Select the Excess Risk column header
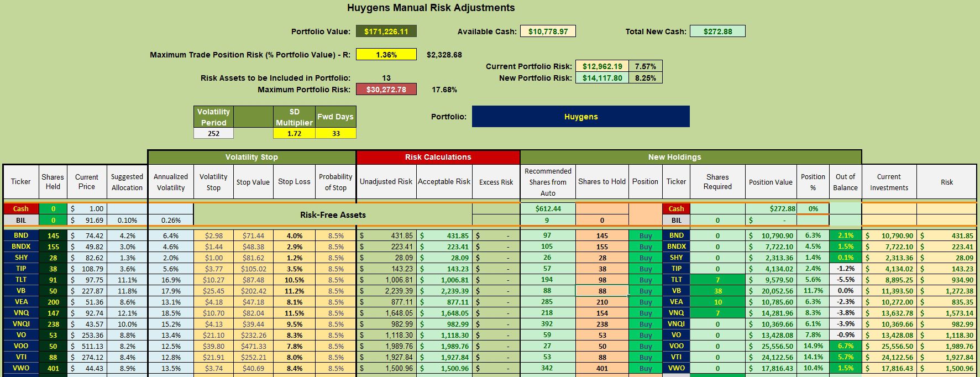The height and width of the screenshot is (377, 980). 496,182
